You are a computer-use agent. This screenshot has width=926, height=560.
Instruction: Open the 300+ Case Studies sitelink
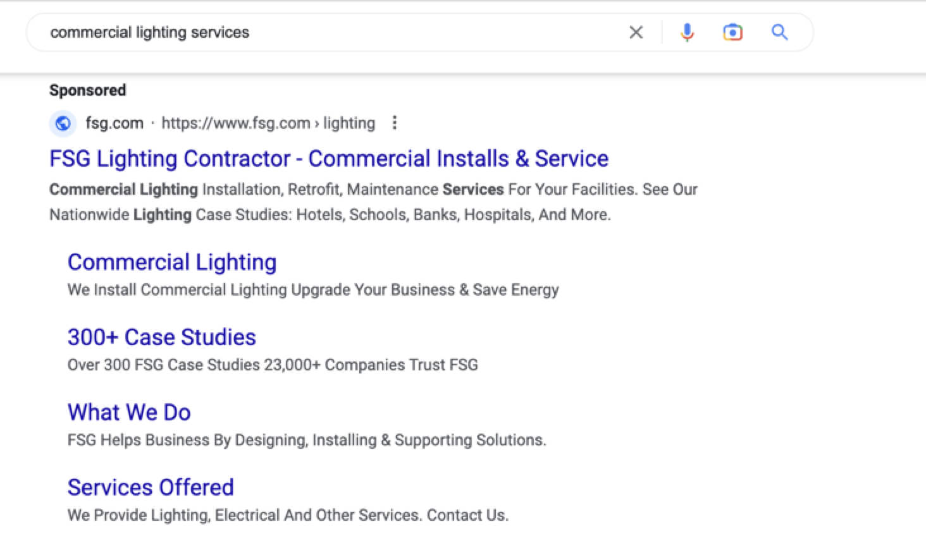(x=161, y=338)
